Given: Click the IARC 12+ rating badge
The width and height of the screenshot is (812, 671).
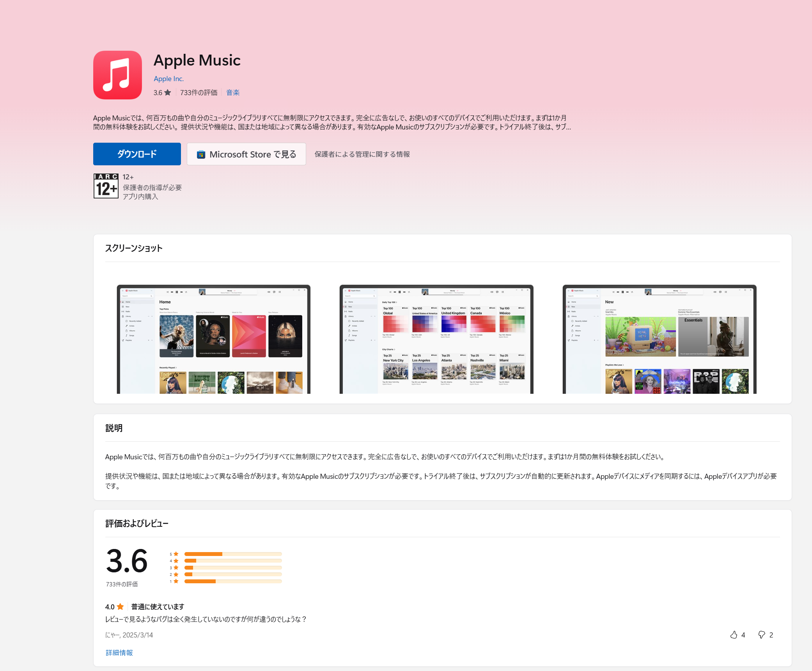Looking at the screenshot, I should 106,186.
